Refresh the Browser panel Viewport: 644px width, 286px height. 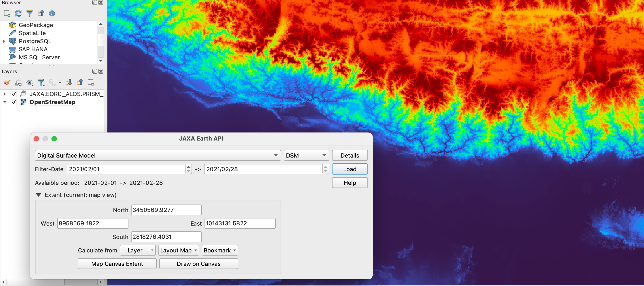point(18,13)
